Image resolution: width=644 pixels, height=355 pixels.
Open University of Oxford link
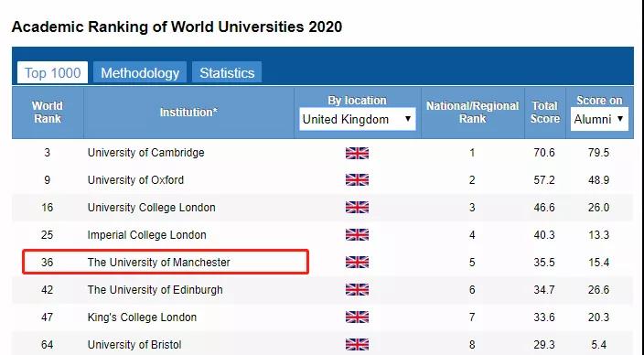tap(135, 180)
